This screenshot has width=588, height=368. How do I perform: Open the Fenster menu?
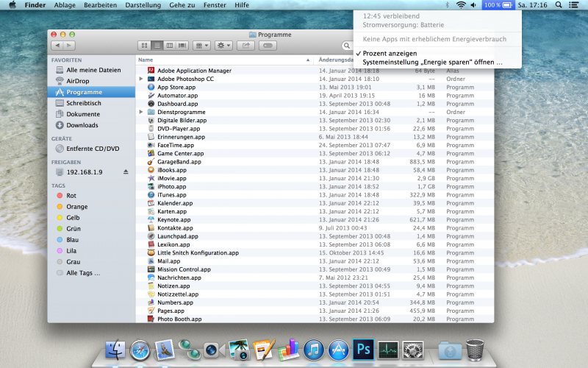pyautogui.click(x=215, y=5)
